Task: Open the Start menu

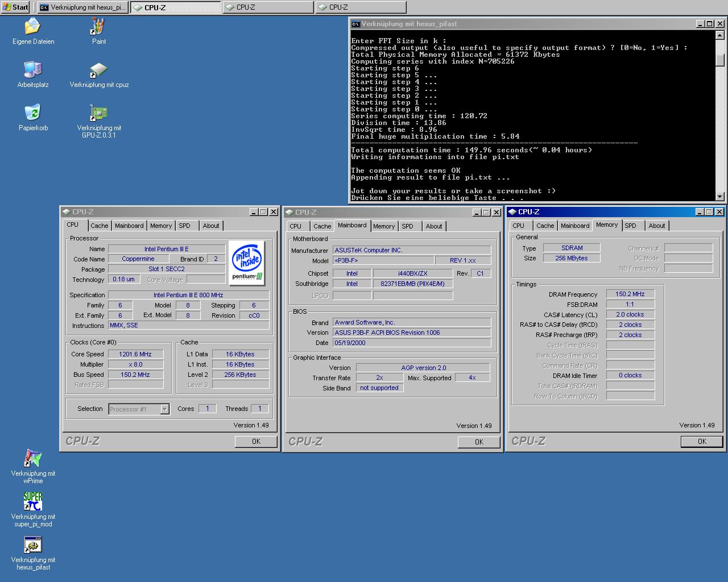Action: 15,7
